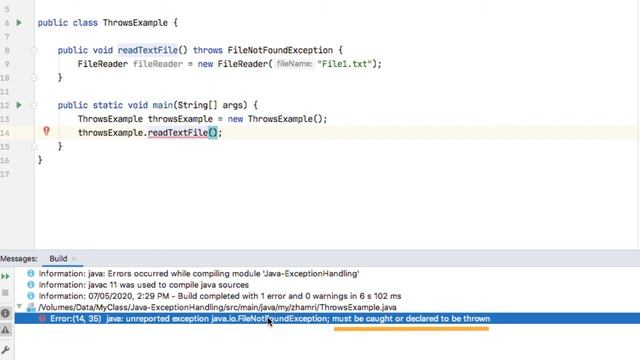Click the fileReader variable name on line 9
Image resolution: width=640 pixels, height=360 pixels.
point(158,64)
